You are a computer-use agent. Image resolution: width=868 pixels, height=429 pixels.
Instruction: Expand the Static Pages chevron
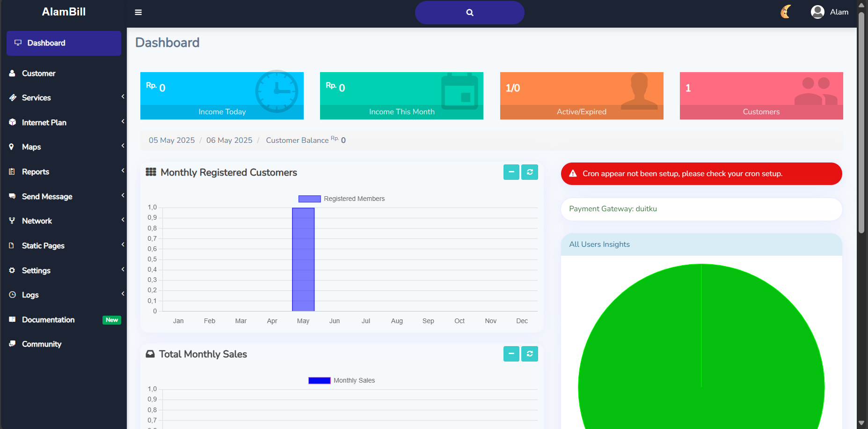[123, 244]
